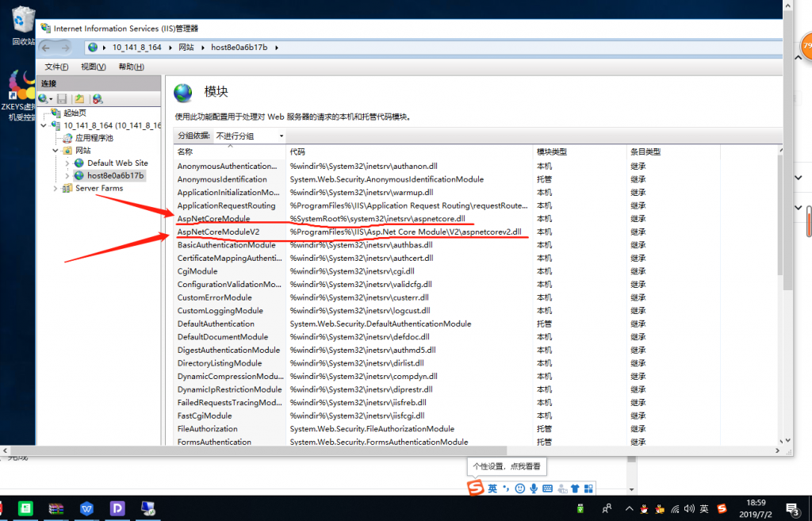This screenshot has width=812, height=521.
Task: Click the Save connections floppy disk icon
Action: coord(62,98)
